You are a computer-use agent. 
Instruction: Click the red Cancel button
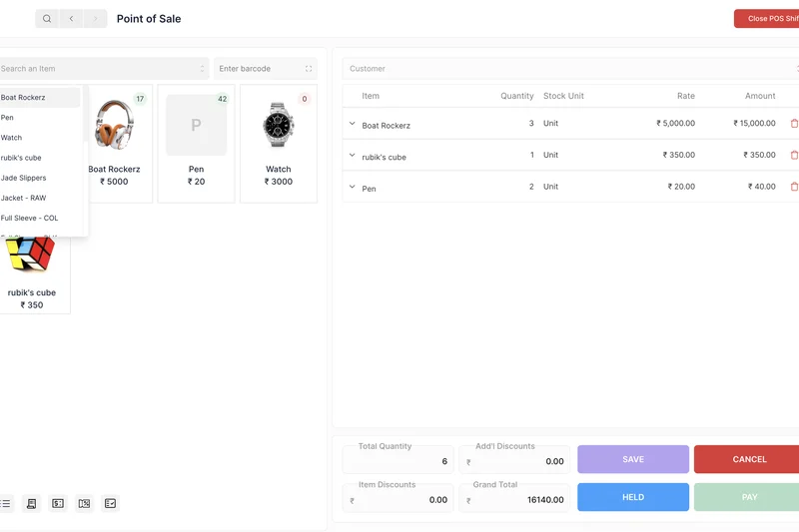[x=748, y=459]
